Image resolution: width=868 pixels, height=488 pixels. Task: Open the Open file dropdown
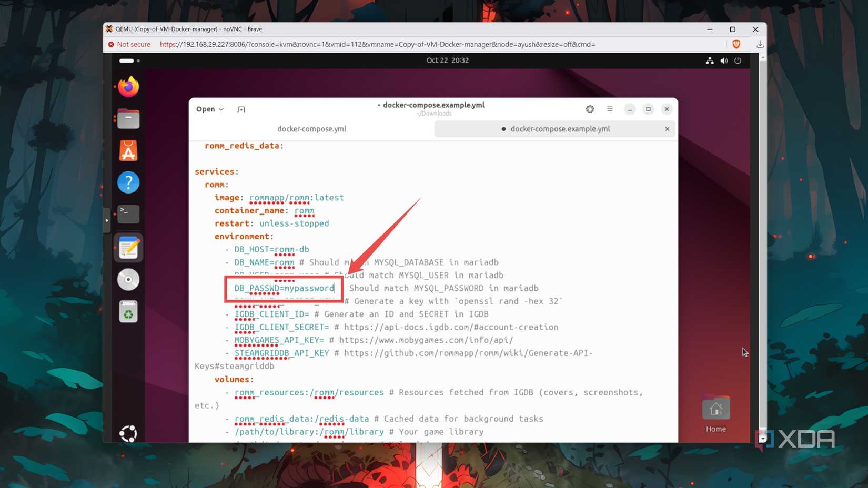210,109
